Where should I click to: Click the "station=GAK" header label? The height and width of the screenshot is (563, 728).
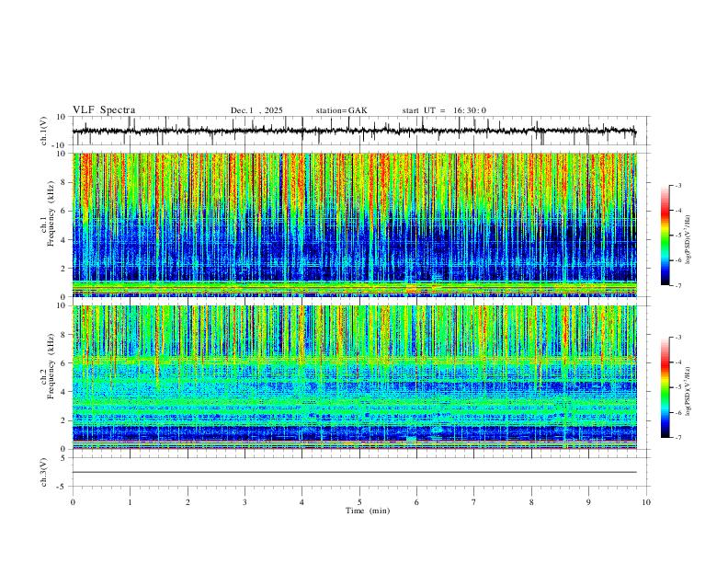(341, 110)
